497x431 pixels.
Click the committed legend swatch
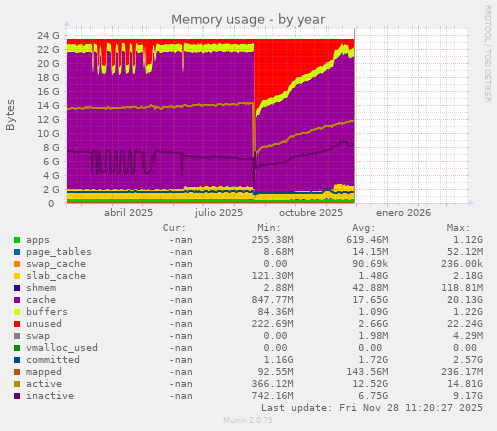point(17,360)
